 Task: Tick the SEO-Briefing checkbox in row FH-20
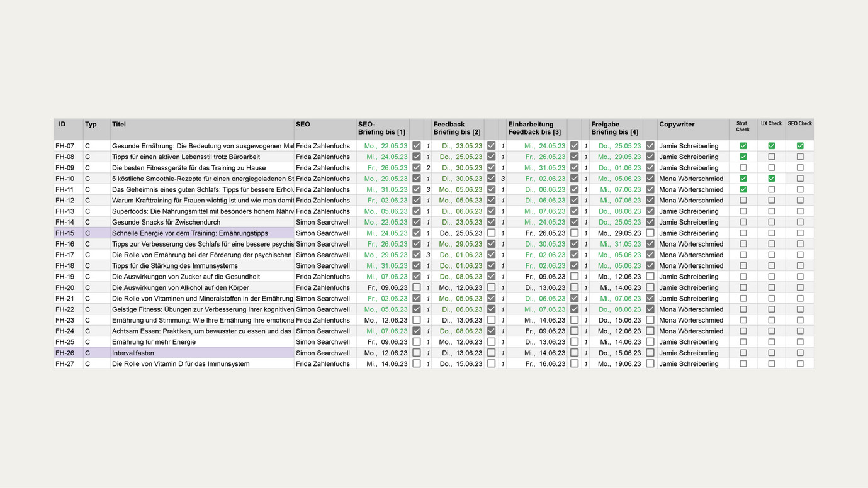click(x=416, y=287)
